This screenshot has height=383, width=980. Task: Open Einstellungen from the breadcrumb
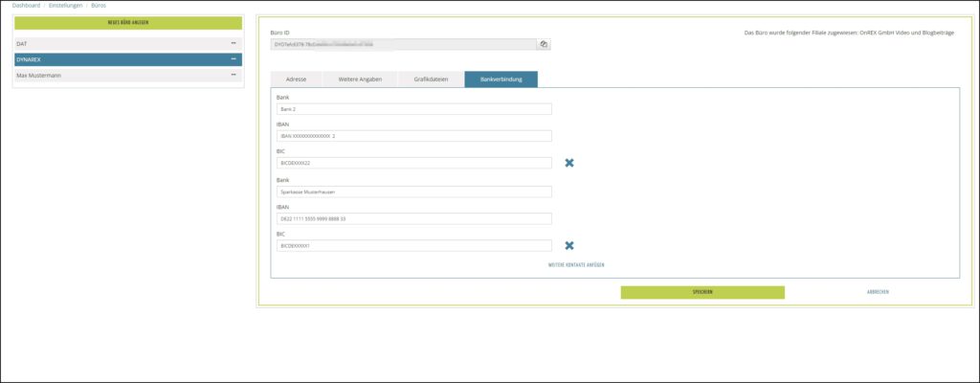click(65, 6)
